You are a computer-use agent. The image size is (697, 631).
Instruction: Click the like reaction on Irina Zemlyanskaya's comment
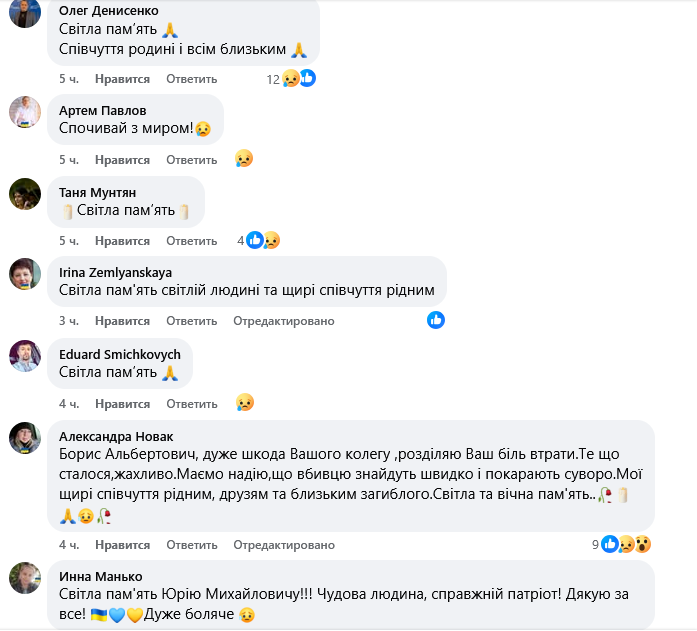point(436,320)
